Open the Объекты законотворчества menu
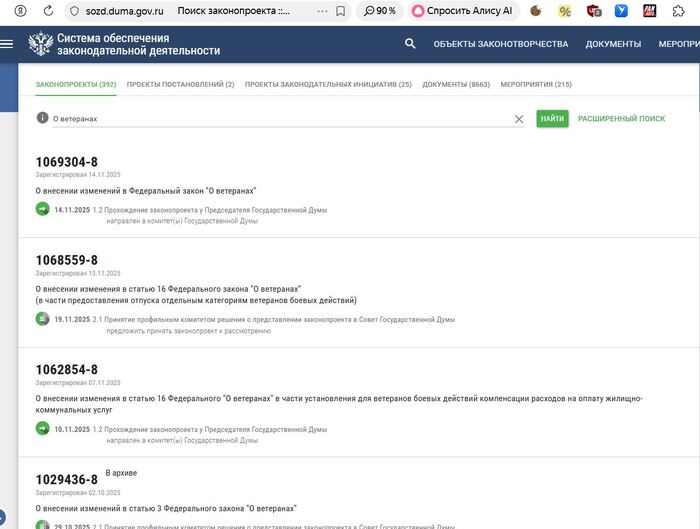This screenshot has height=529, width=700. tap(500, 45)
